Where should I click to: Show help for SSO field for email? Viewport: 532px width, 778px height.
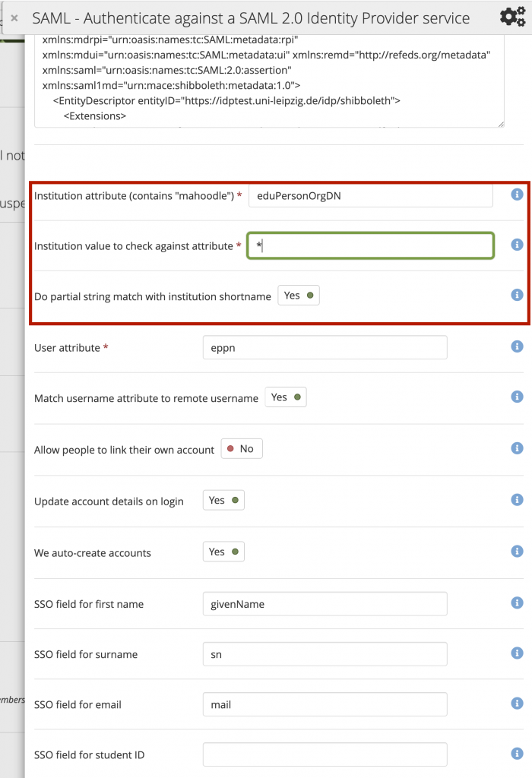[517, 704]
